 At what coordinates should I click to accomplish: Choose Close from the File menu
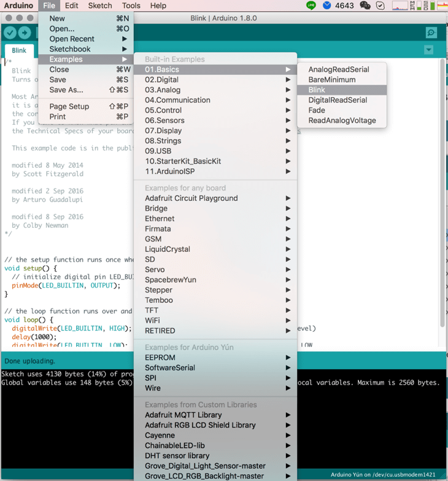tap(86, 69)
